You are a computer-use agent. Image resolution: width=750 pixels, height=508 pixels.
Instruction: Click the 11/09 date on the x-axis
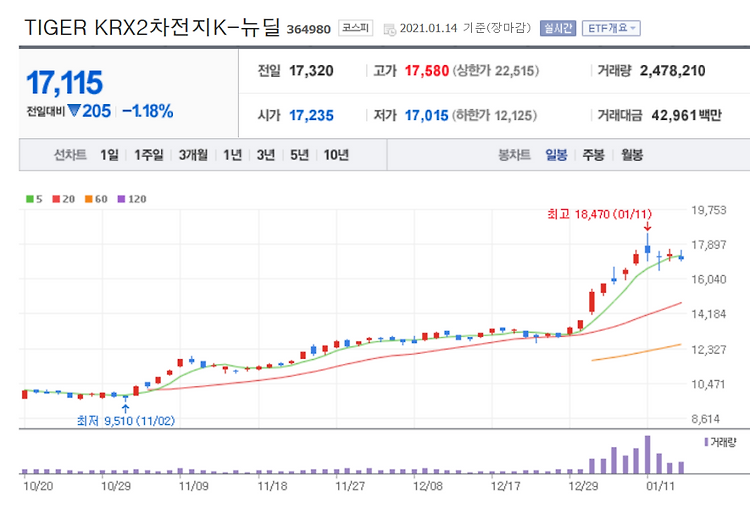tap(194, 486)
